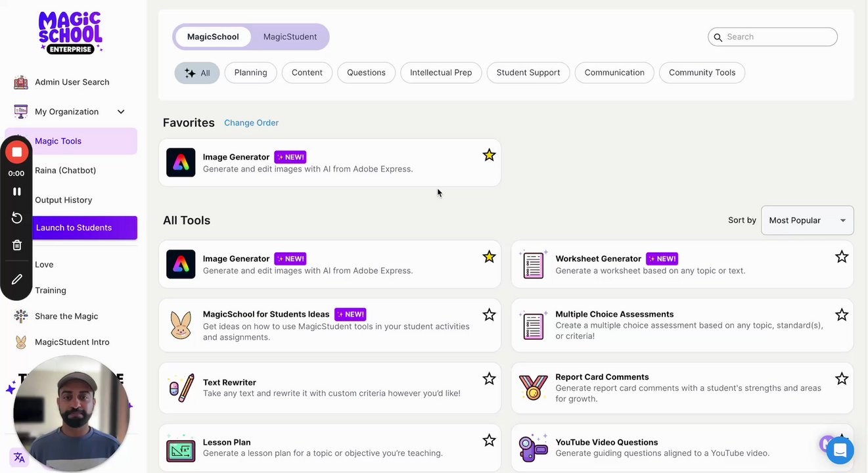The height and width of the screenshot is (473, 868).
Task: Filter tools by the Planning category
Action: (250, 73)
